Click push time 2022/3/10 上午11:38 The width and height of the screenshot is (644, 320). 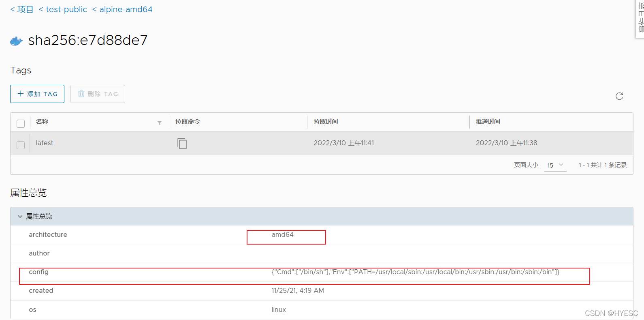pos(506,143)
